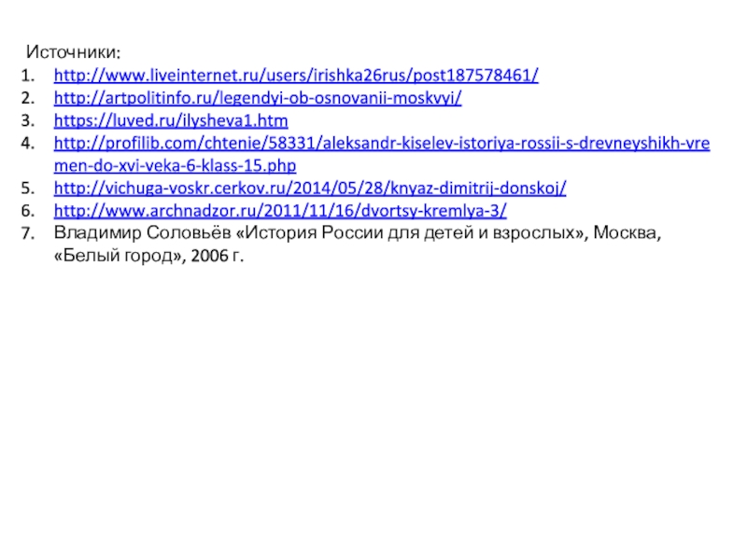Click the Источники: heading text

(x=74, y=52)
